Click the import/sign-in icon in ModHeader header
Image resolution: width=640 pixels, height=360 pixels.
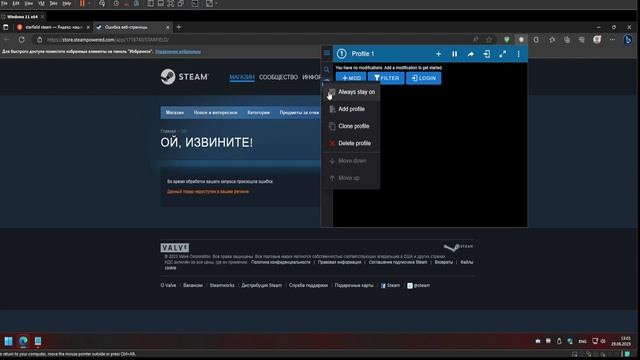coord(487,54)
